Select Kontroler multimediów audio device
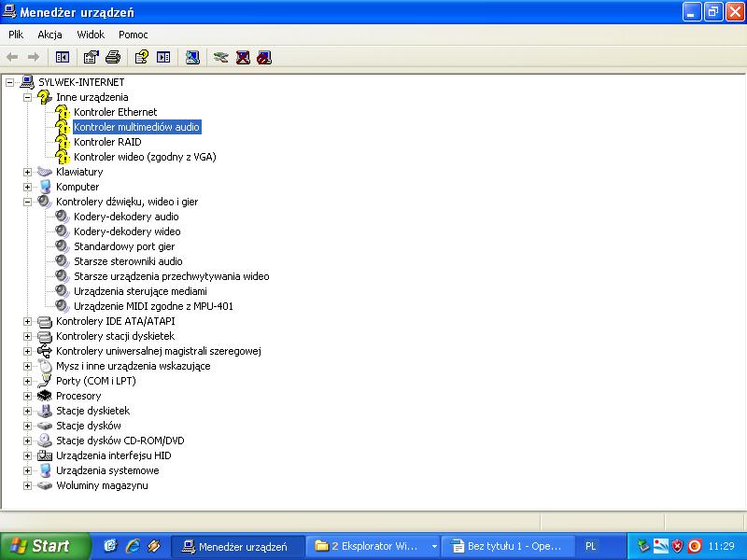This screenshot has height=560, width=747. pyautogui.click(x=136, y=127)
